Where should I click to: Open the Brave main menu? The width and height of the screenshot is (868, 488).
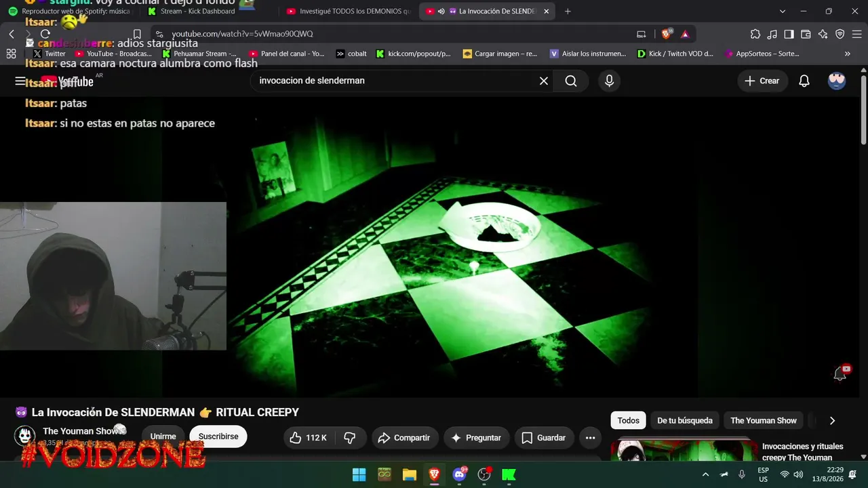tap(856, 34)
